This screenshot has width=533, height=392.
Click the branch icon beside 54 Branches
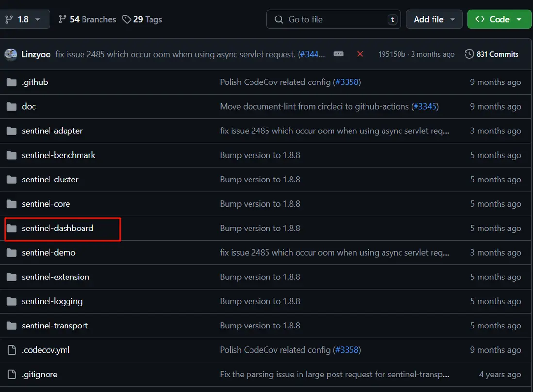tap(62, 19)
